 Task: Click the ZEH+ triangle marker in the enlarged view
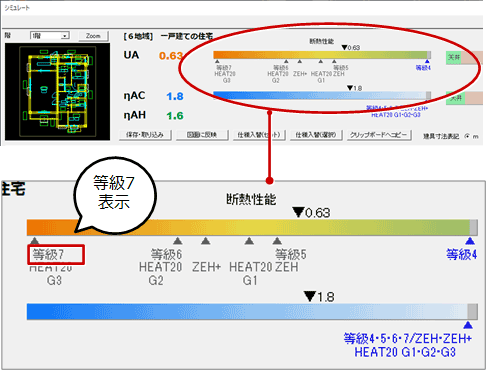tap(206, 241)
